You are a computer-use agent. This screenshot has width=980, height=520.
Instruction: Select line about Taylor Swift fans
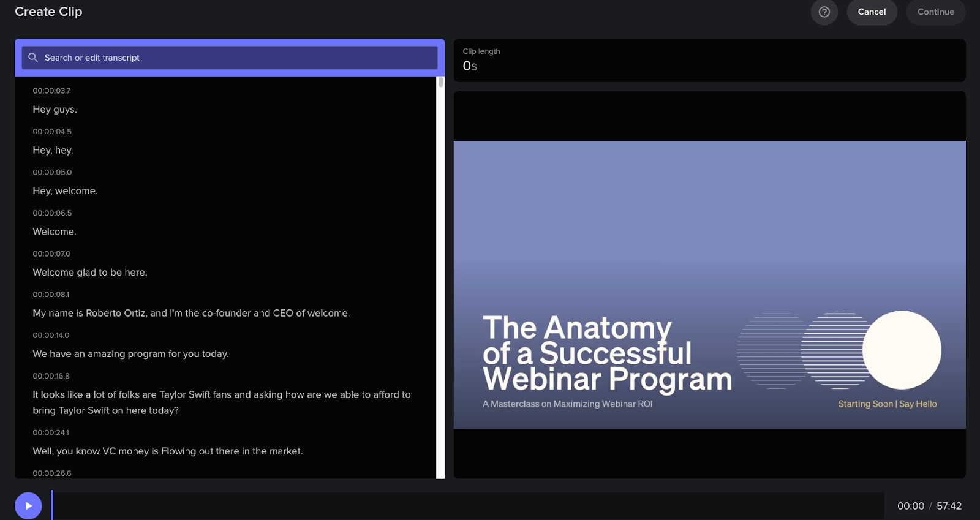tap(222, 402)
